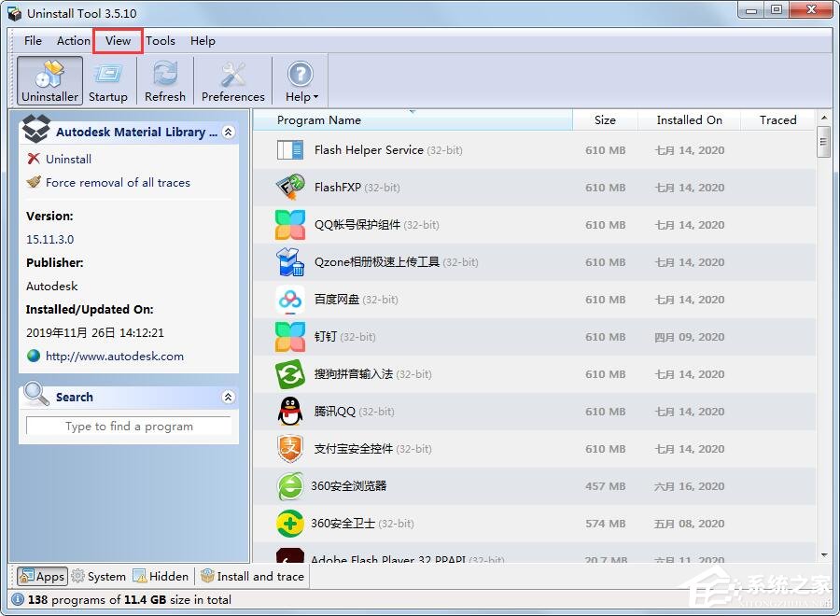The width and height of the screenshot is (840, 616).
Task: Collapse the Autodesk Material Library panel
Action: point(228,131)
